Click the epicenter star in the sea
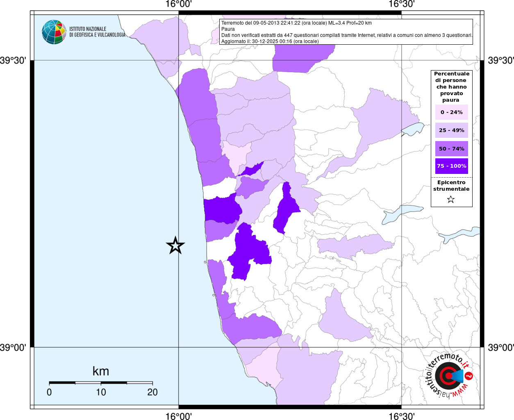The height and width of the screenshot is (420, 514). point(175,246)
